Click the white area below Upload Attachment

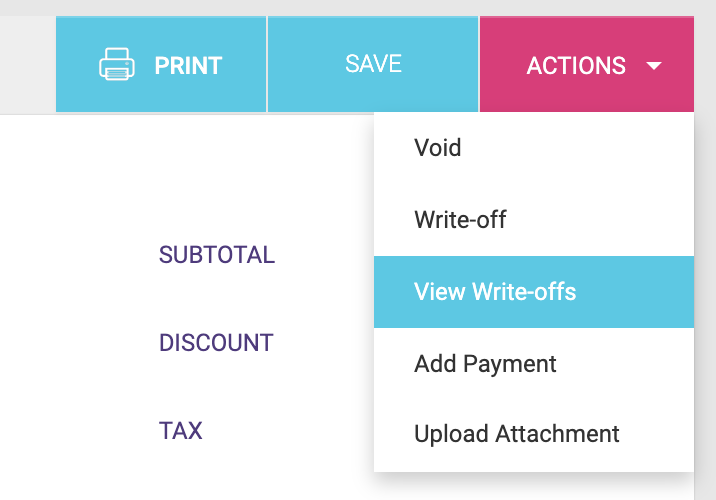(534, 486)
